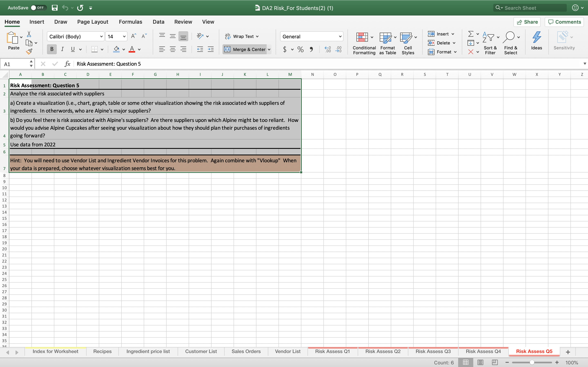Toggle bold formatting on the selection
The image size is (588, 367).
[x=51, y=49]
